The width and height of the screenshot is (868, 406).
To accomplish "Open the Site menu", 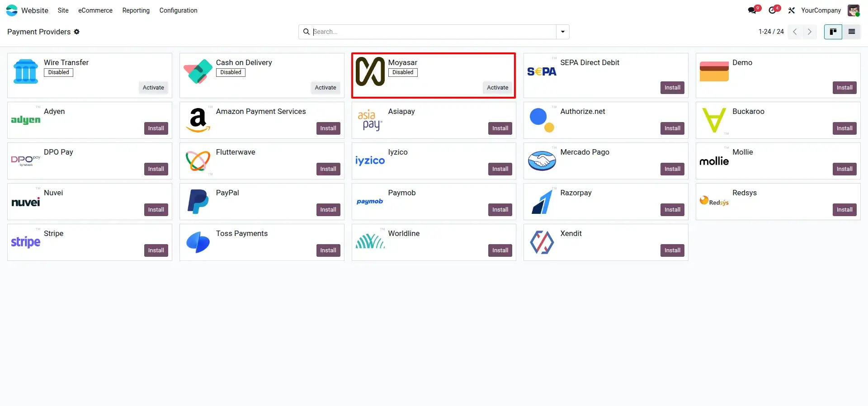I will (x=63, y=10).
